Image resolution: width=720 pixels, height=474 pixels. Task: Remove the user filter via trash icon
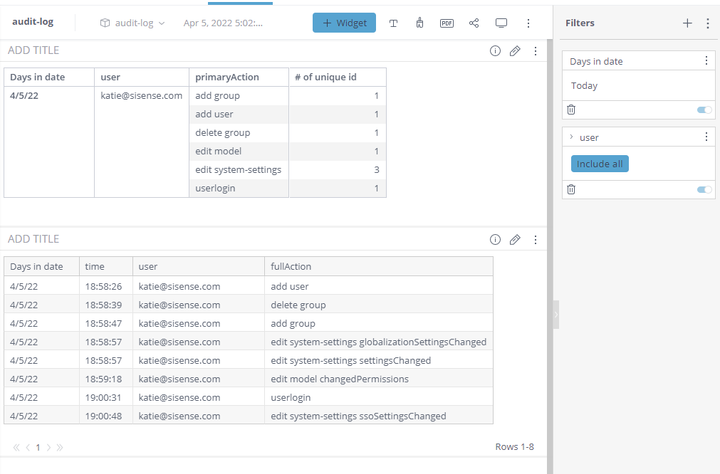pyautogui.click(x=571, y=189)
